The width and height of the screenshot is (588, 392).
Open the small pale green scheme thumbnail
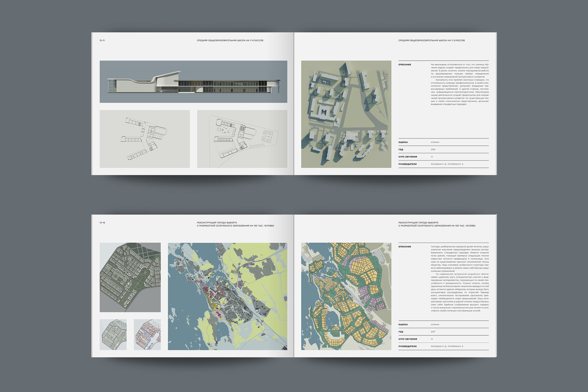(x=113, y=335)
